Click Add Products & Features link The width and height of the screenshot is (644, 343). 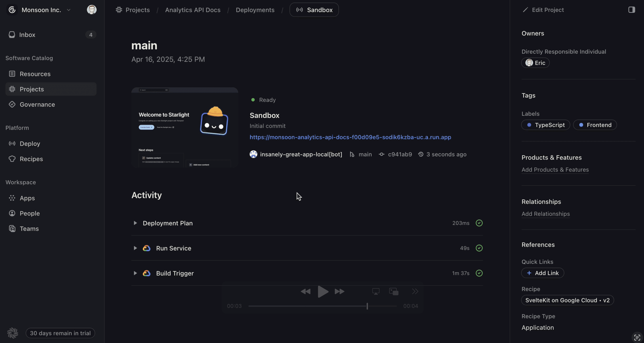(x=555, y=170)
